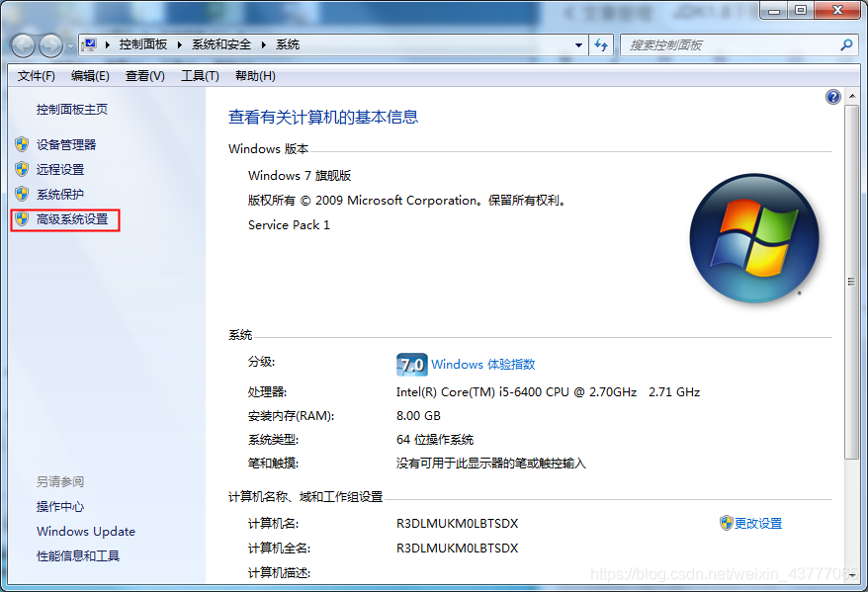Minimize the System window
This screenshot has width=868, height=592.
point(774,10)
